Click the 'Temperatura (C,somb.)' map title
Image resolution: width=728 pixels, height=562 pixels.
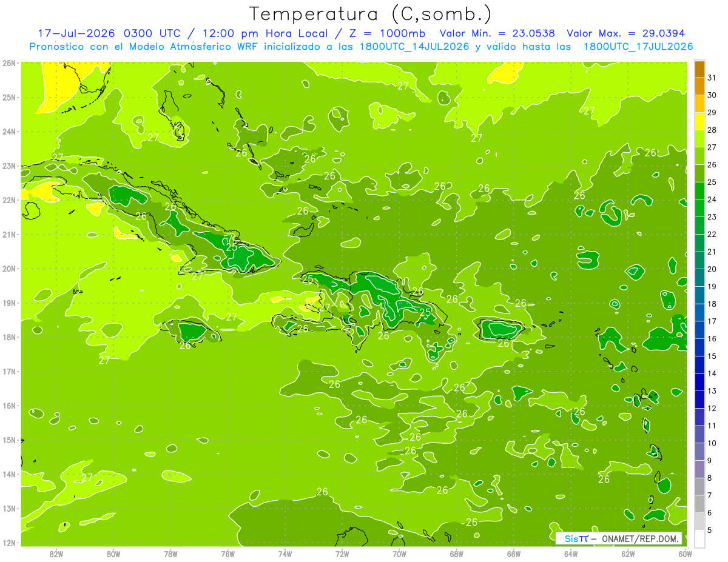[x=370, y=13]
